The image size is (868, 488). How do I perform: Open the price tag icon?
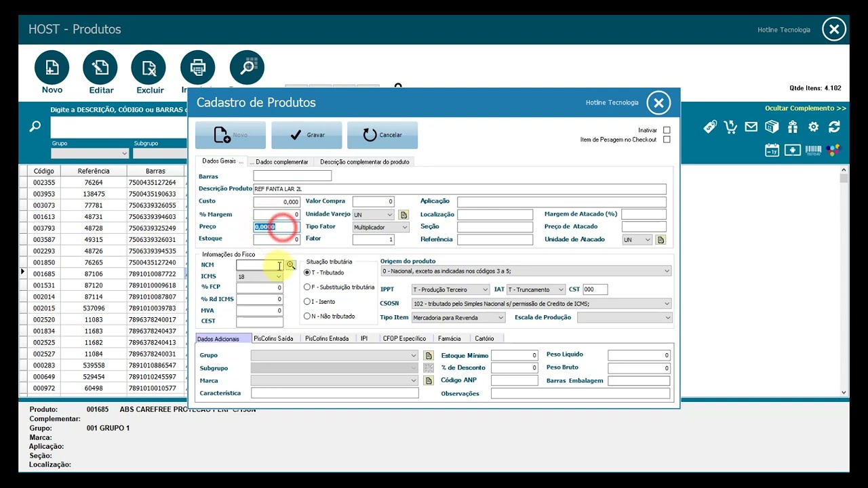[710, 127]
